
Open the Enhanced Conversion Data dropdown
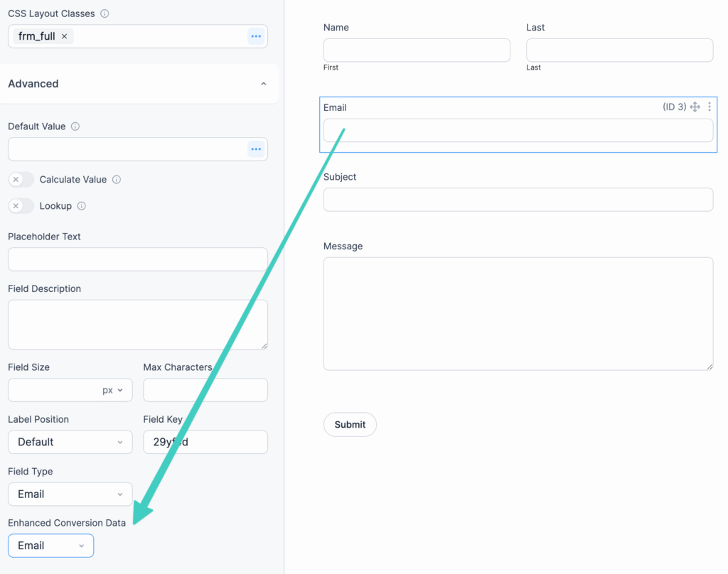pyautogui.click(x=50, y=546)
